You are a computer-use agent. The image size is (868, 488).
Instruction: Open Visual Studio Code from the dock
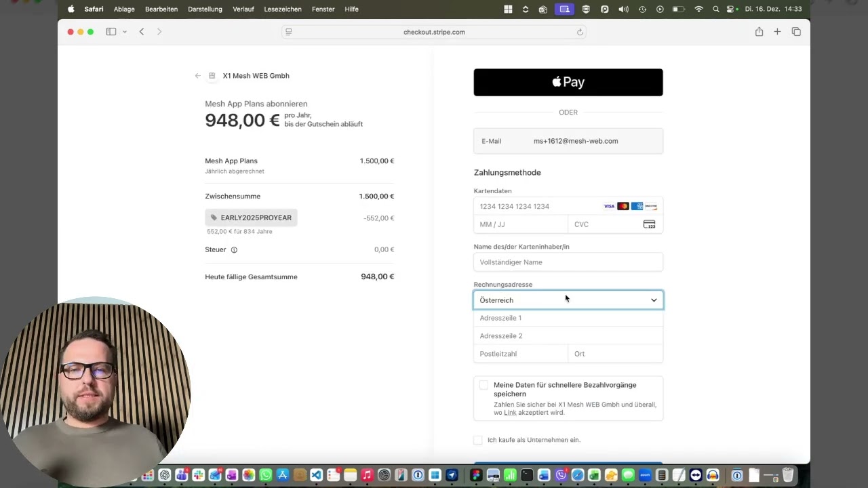point(316,475)
